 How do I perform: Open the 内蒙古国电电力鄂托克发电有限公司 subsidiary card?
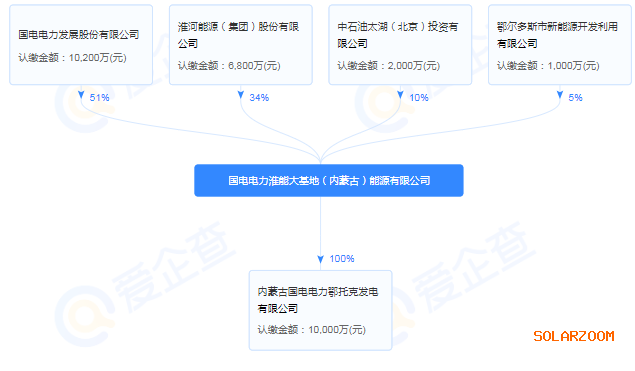click(320, 310)
